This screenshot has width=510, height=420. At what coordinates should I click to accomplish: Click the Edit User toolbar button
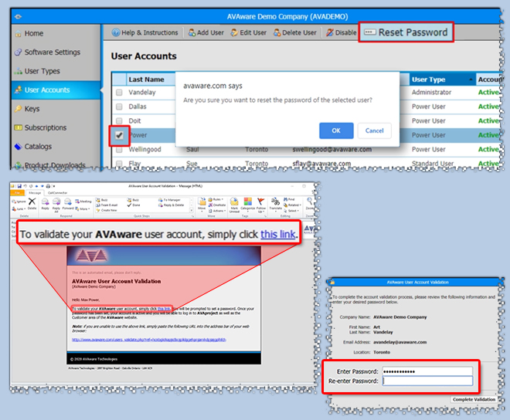249,32
